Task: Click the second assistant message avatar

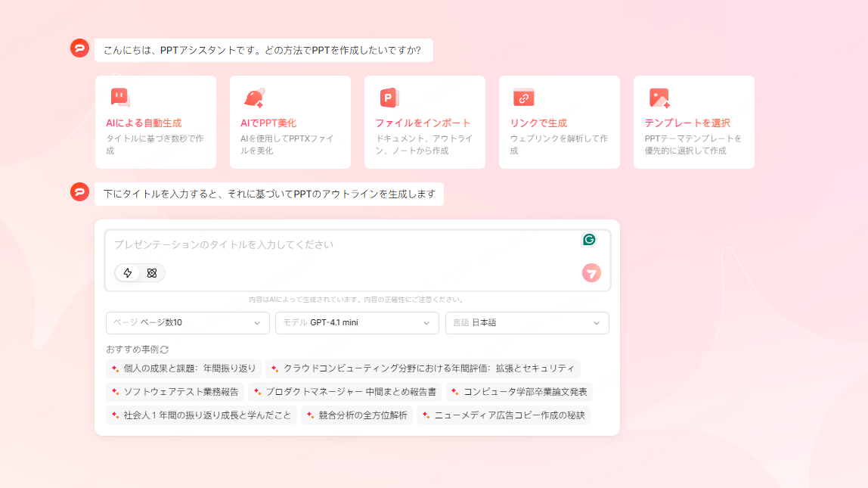Action: (x=79, y=193)
